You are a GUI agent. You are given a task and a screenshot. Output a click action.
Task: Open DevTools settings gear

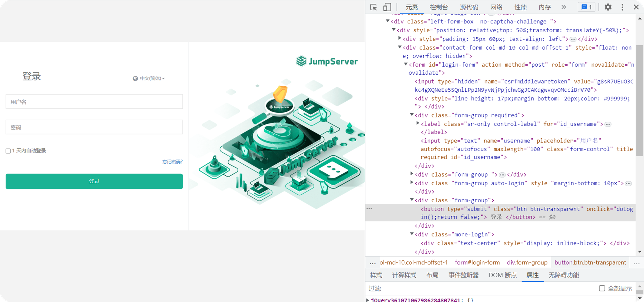point(608,7)
